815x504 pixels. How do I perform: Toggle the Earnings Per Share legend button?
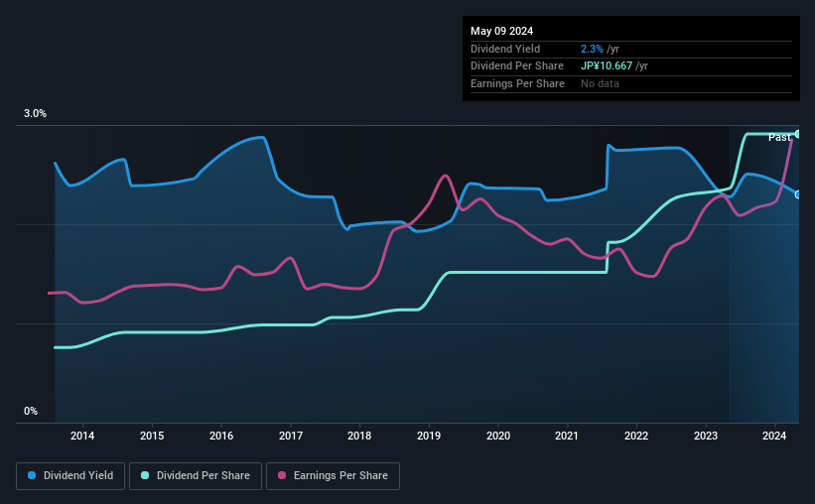click(333, 476)
